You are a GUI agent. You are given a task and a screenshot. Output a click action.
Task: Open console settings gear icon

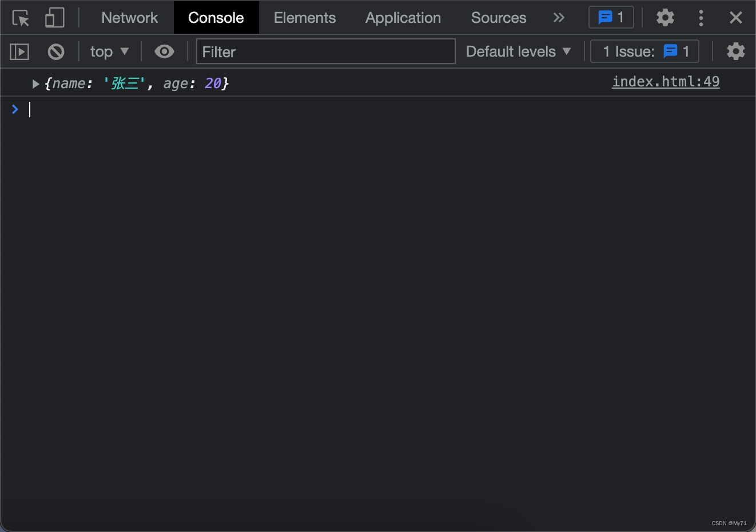click(735, 52)
